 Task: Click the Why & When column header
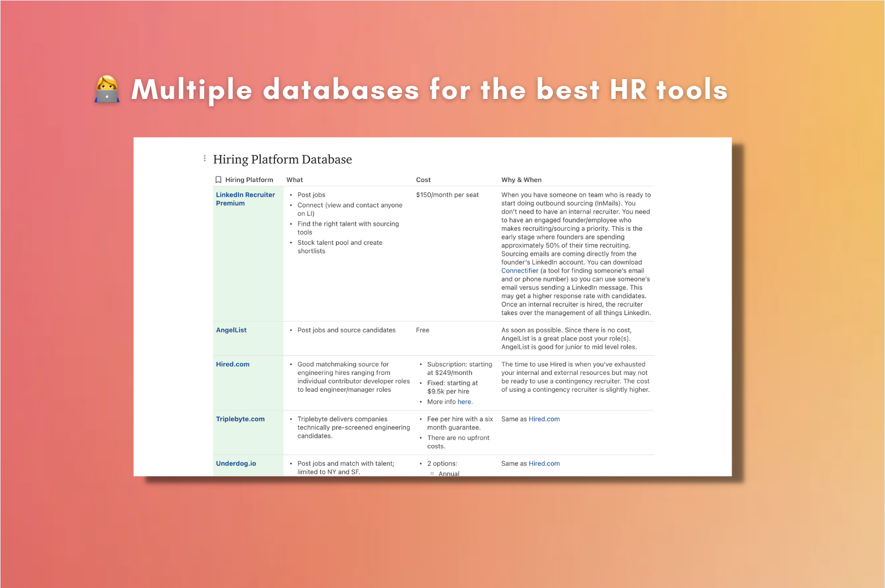521,180
